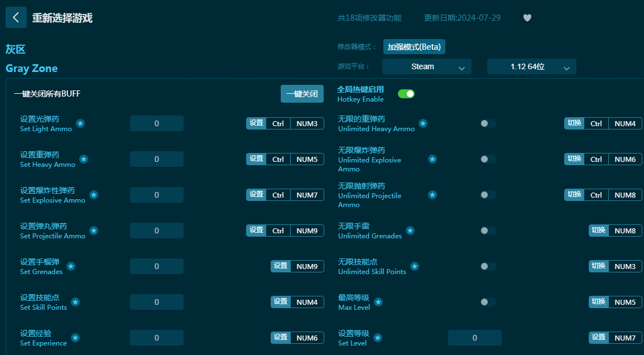This screenshot has height=355, width=644.
Task: Toggle Unlimited Heavy Ammo on
Action: pyautogui.click(x=488, y=123)
